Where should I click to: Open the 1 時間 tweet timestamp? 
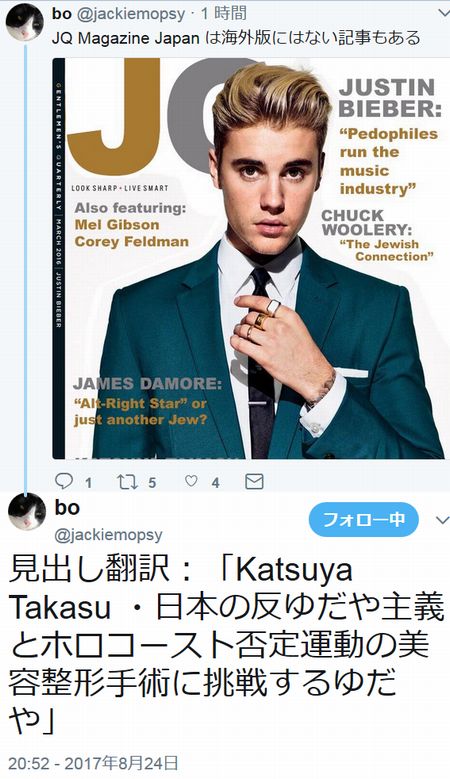(x=223, y=13)
